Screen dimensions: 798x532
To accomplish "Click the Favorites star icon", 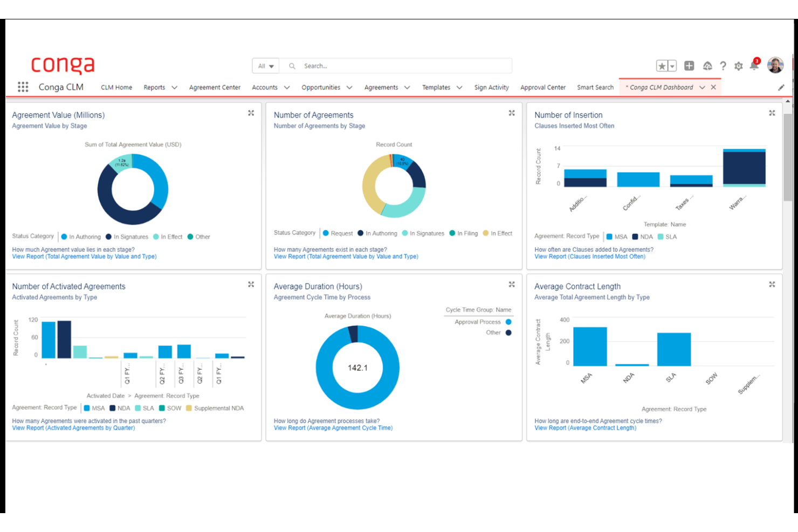I will coord(662,66).
